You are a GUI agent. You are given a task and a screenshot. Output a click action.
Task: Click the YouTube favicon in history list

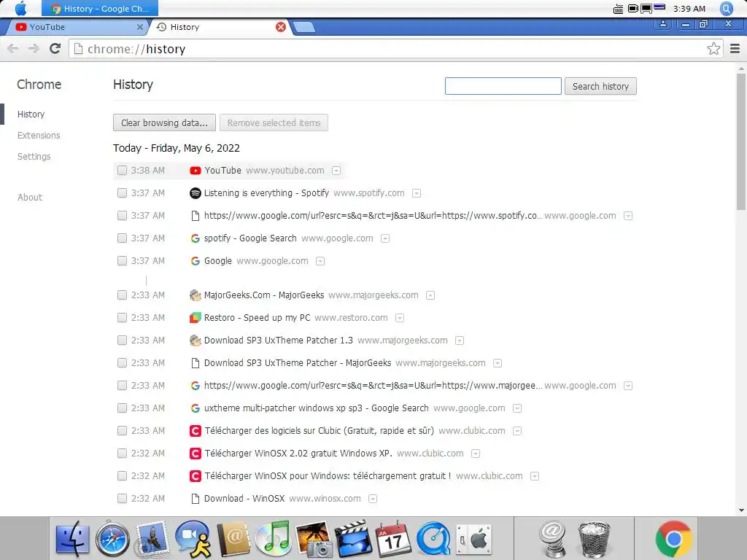195,171
